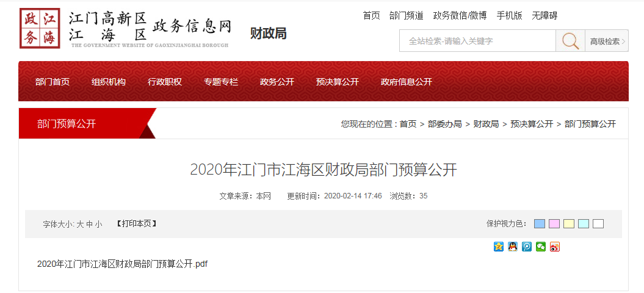This screenshot has width=644, height=293.
Task: Click 【打印本页】 print link
Action: pos(136,224)
